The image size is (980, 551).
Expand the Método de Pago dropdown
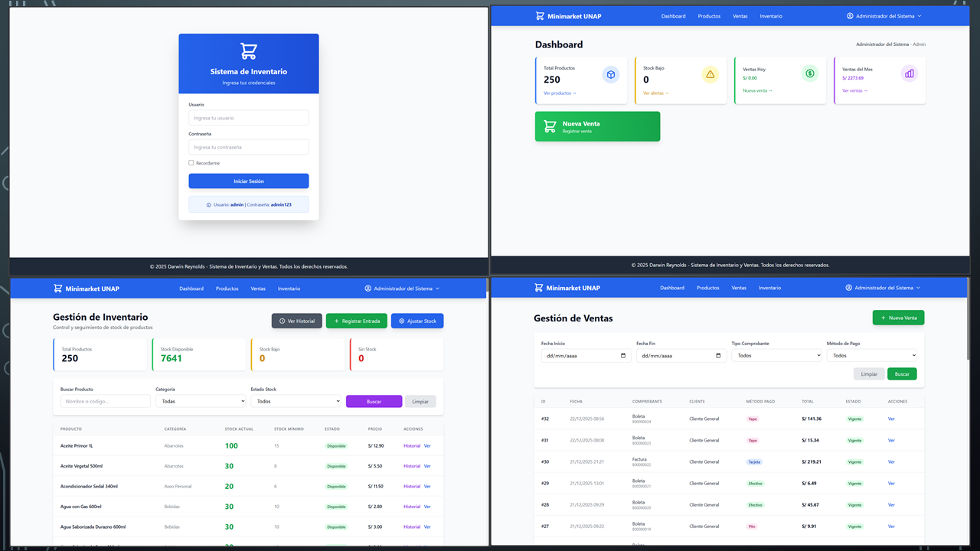tap(871, 356)
